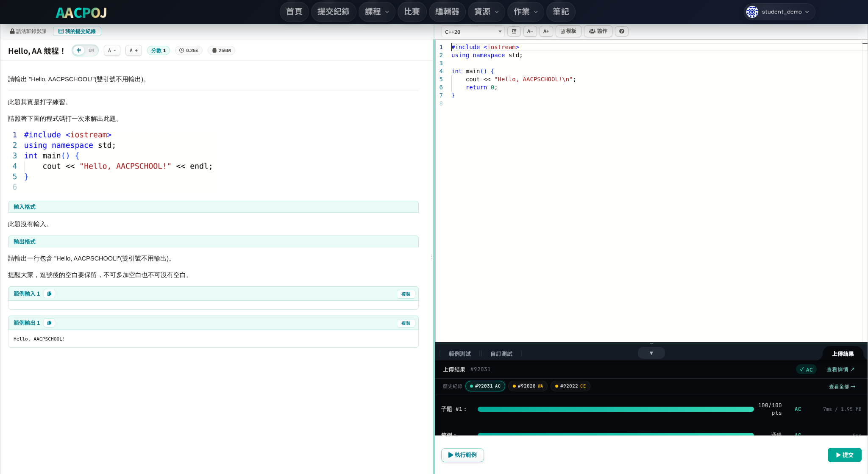Increase problem text size with A+
Viewport: 868px width, 474px height.
[134, 50]
